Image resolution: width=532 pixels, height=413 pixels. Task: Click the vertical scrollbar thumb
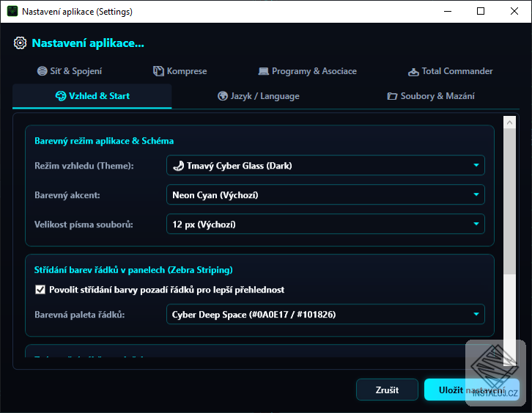(509, 201)
